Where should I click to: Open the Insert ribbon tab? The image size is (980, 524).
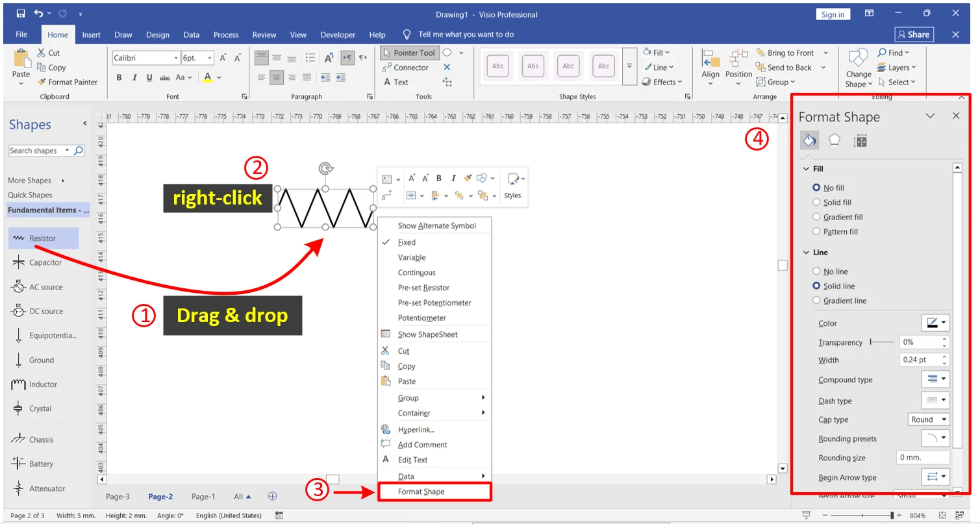pyautogui.click(x=91, y=34)
